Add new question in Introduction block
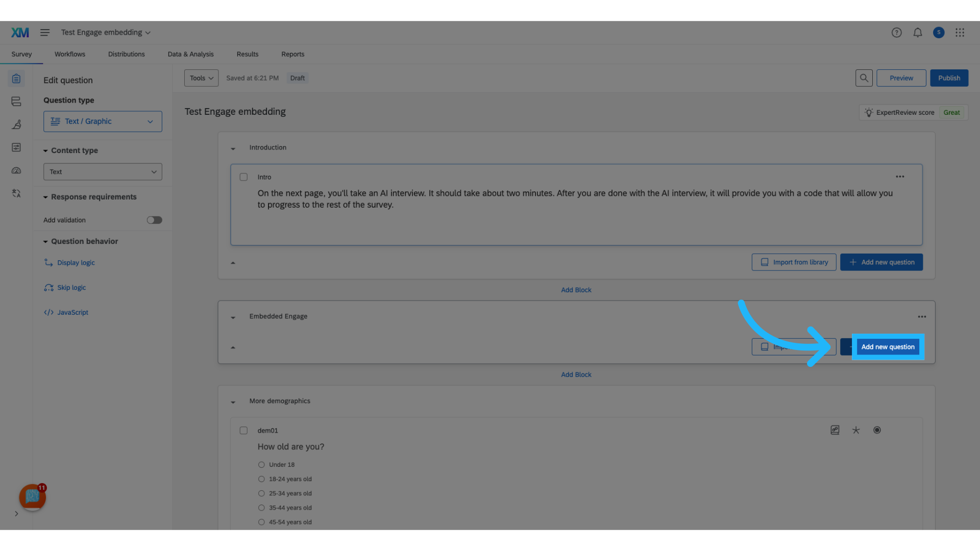 881,262
